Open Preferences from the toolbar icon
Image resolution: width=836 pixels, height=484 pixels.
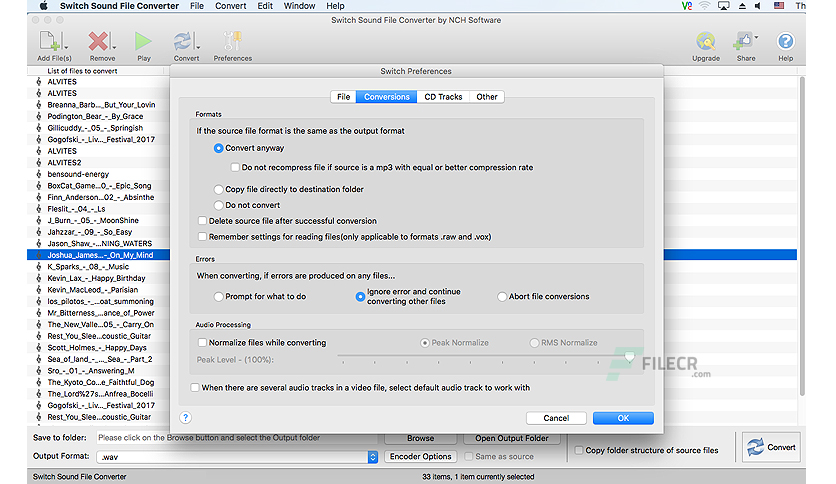(x=232, y=41)
